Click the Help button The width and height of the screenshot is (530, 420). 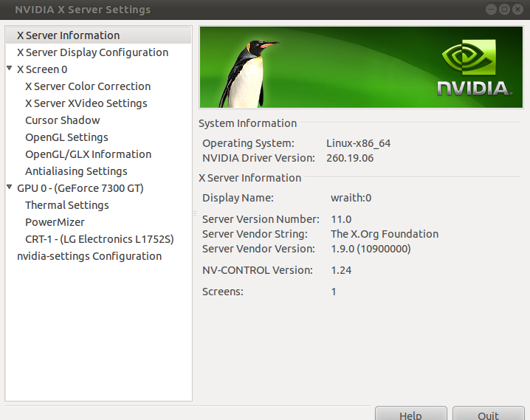point(410,413)
